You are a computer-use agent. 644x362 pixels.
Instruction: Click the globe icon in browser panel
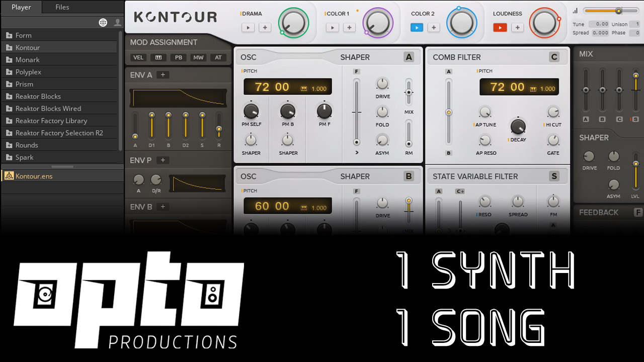[x=103, y=22]
